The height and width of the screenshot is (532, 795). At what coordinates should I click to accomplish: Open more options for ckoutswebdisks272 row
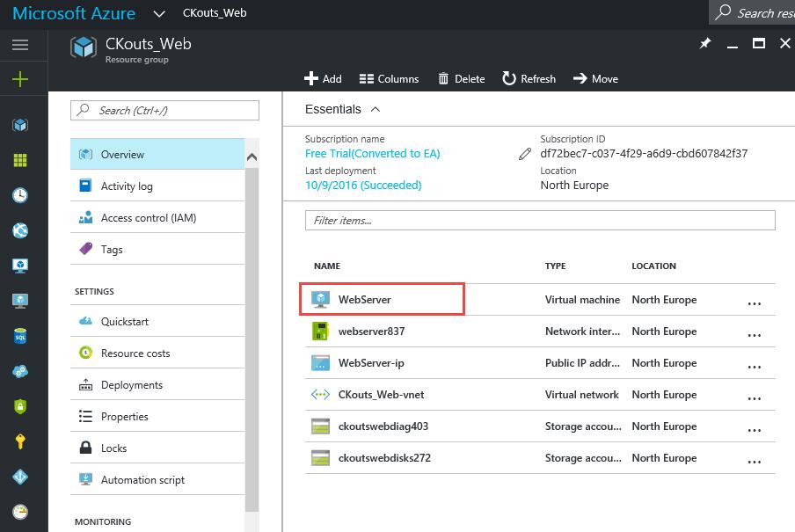click(755, 462)
